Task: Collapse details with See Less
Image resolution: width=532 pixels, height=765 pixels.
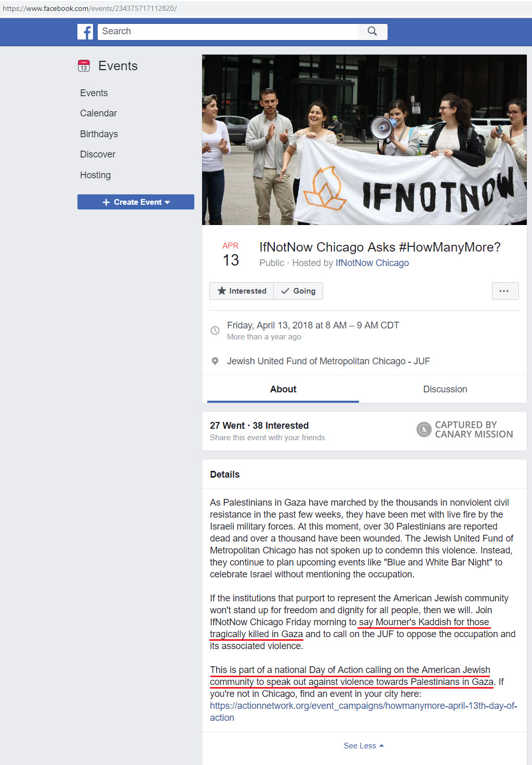Action: click(364, 745)
